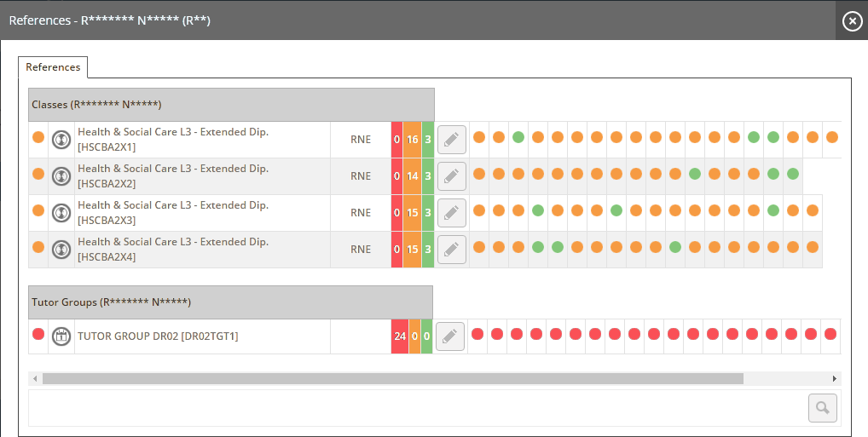Screen dimensions: 868x437
Task: Close the References dialog
Action: pyautogui.click(x=852, y=21)
